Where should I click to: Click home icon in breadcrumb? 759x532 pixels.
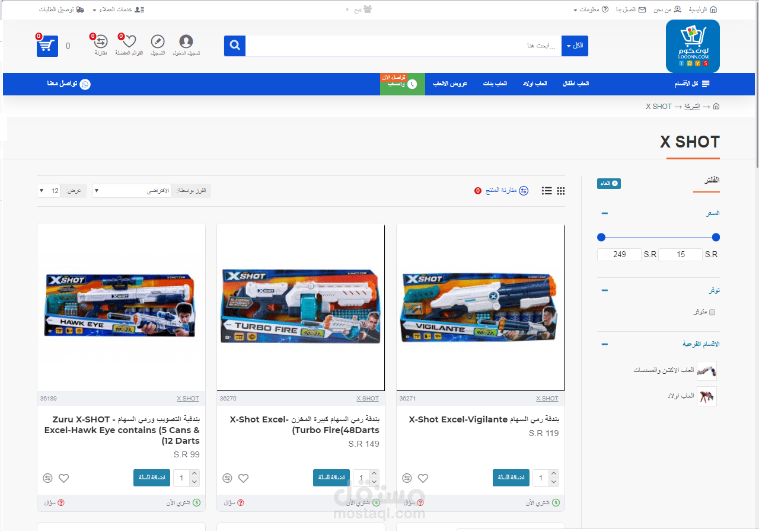716,107
